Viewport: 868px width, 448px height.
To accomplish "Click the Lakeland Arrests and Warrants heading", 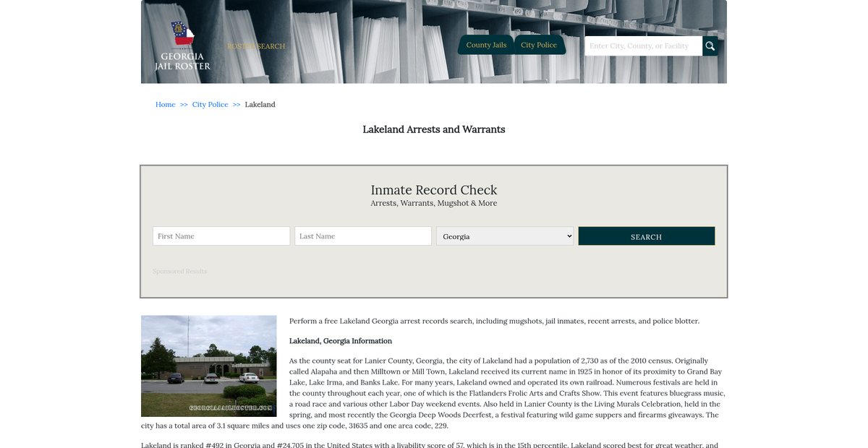I will point(433,129).
